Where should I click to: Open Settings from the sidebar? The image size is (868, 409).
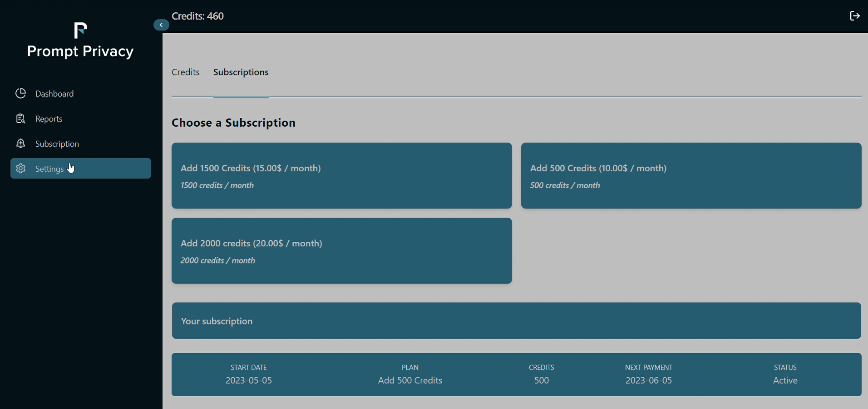click(81, 169)
